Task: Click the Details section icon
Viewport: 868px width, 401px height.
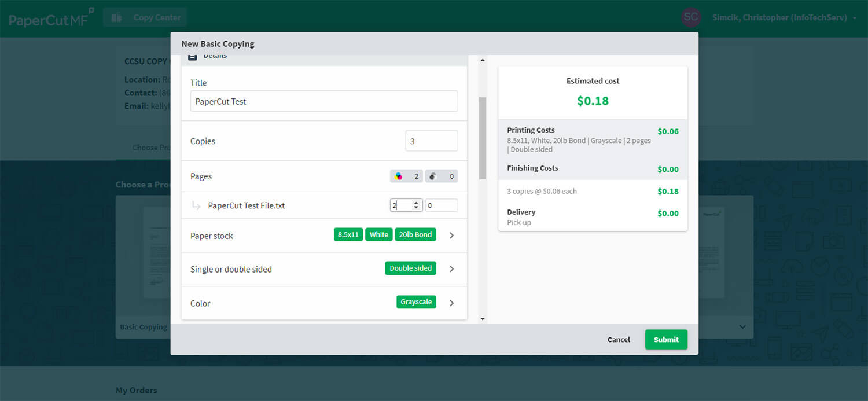Action: (x=193, y=56)
